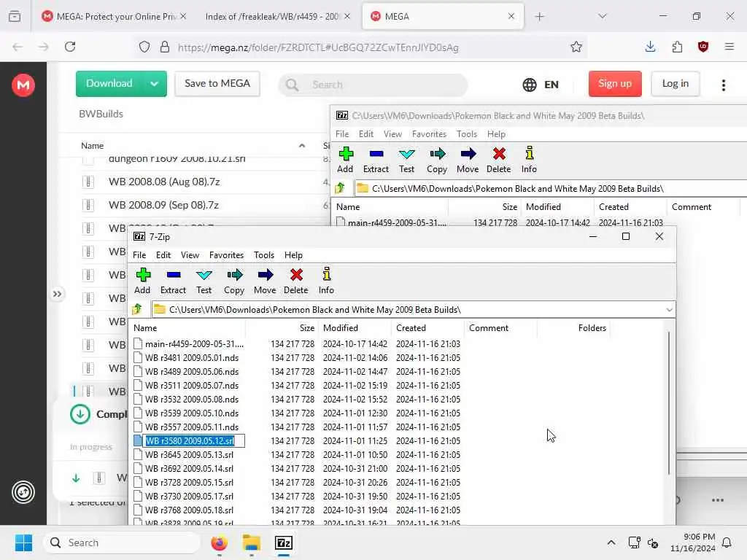Click the taskbar Search box
This screenshot has width=747, height=560.
point(122,542)
